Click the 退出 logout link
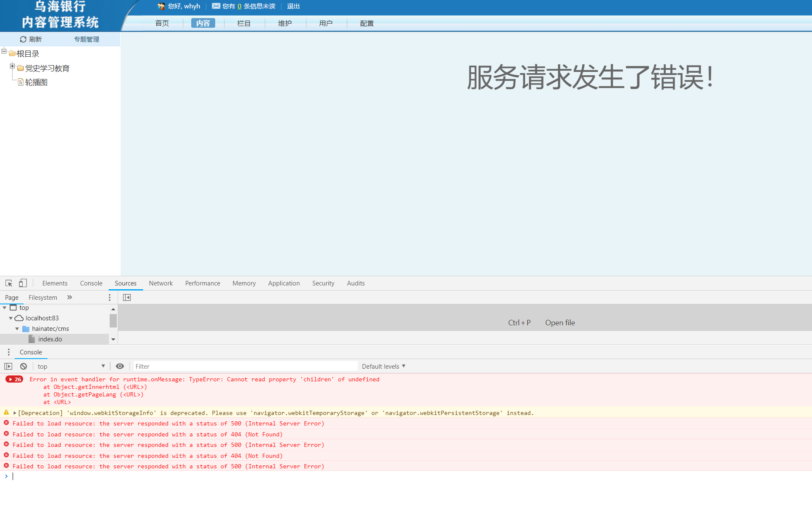 tap(293, 6)
